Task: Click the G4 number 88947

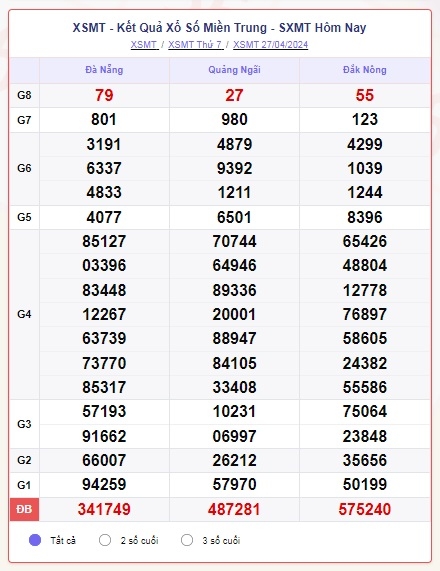Action: (x=234, y=338)
